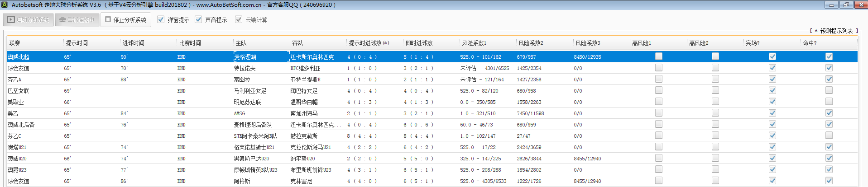Click the 云端连接中 cloud button
The width and height of the screenshot is (868, 187).
(x=77, y=20)
